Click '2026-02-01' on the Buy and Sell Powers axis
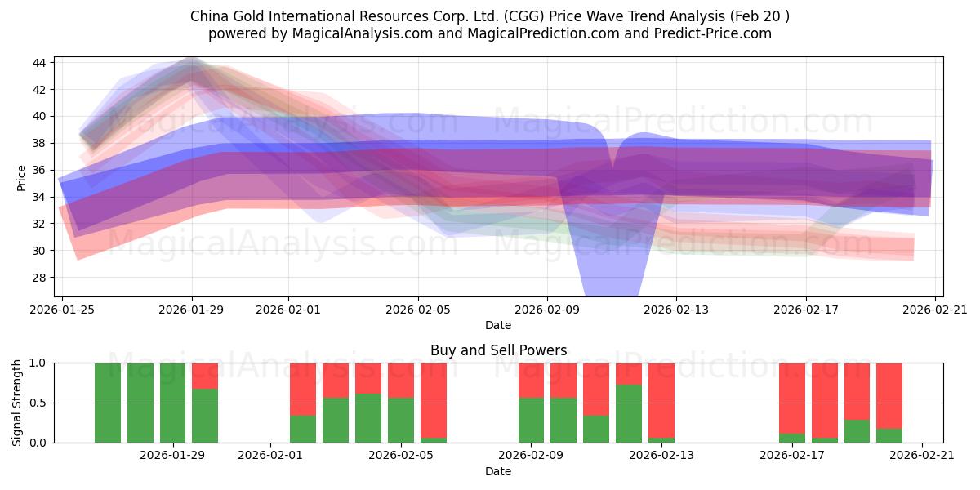980x490 pixels. point(269,455)
